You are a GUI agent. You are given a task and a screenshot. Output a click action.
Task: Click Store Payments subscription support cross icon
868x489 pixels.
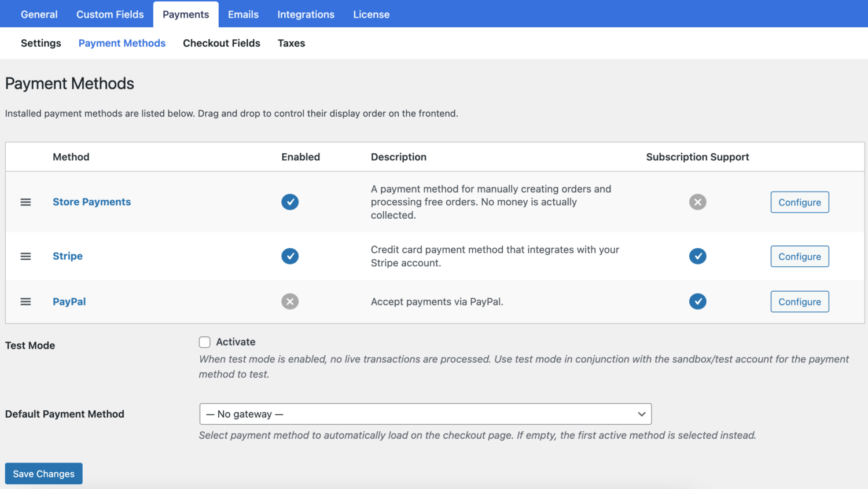coord(698,202)
